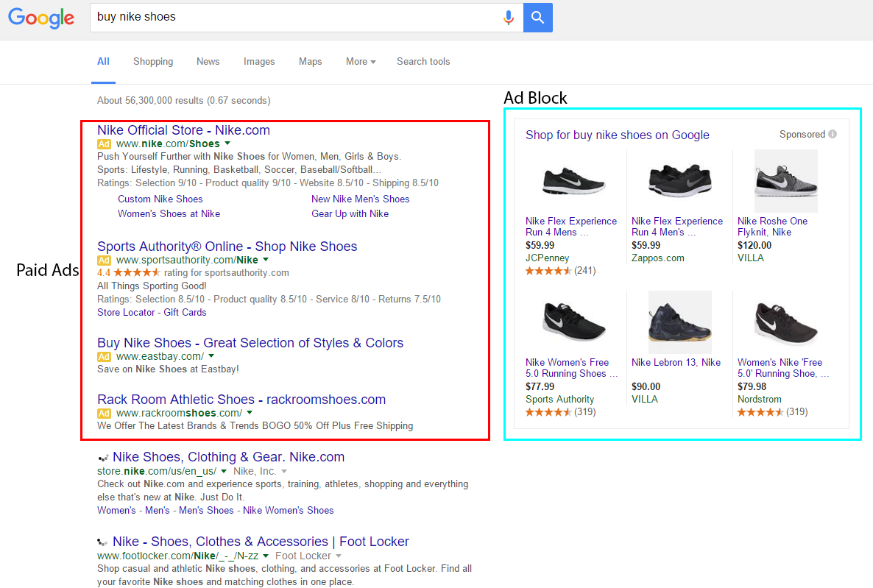Click Nike Women's Free 5.0 Sports Authority image

pyautogui.click(x=573, y=322)
